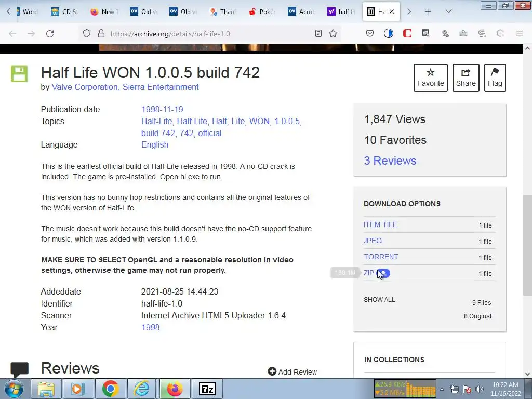This screenshot has width=532, height=399.
Task: Click the tracking protection shield icon
Action: click(87, 33)
